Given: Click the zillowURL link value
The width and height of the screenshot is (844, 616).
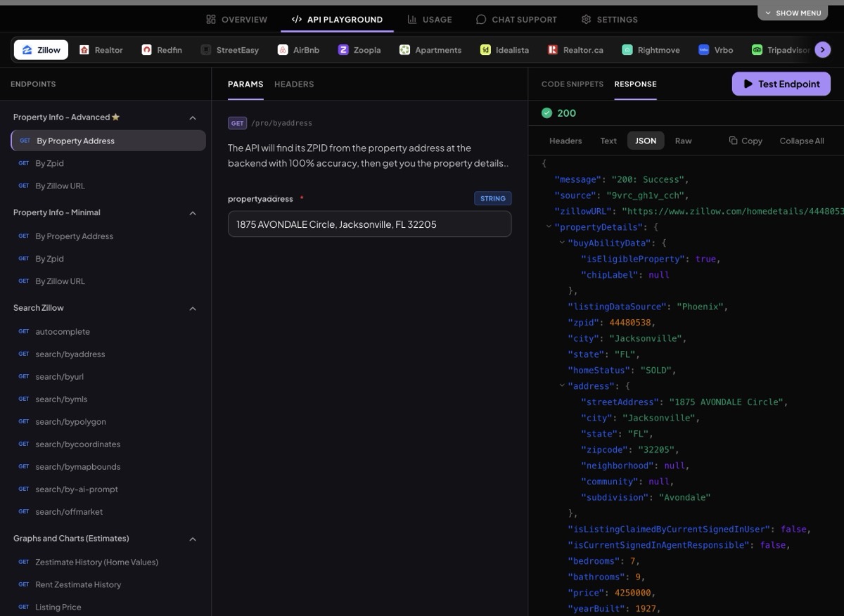Looking at the screenshot, I should point(732,211).
